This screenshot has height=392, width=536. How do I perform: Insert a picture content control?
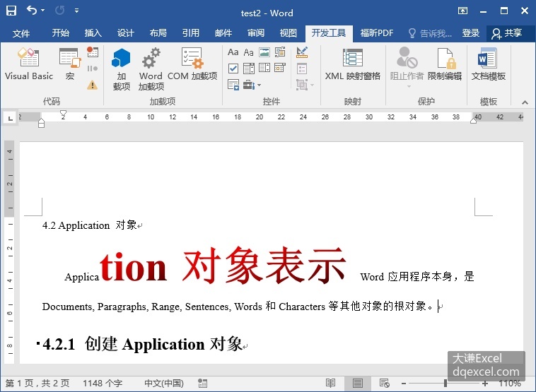264,52
